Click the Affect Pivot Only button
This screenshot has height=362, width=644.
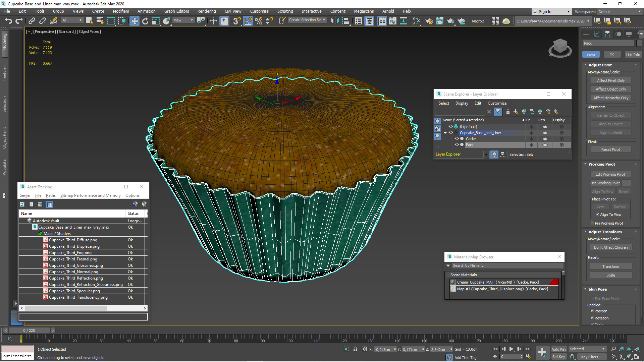[x=611, y=80]
